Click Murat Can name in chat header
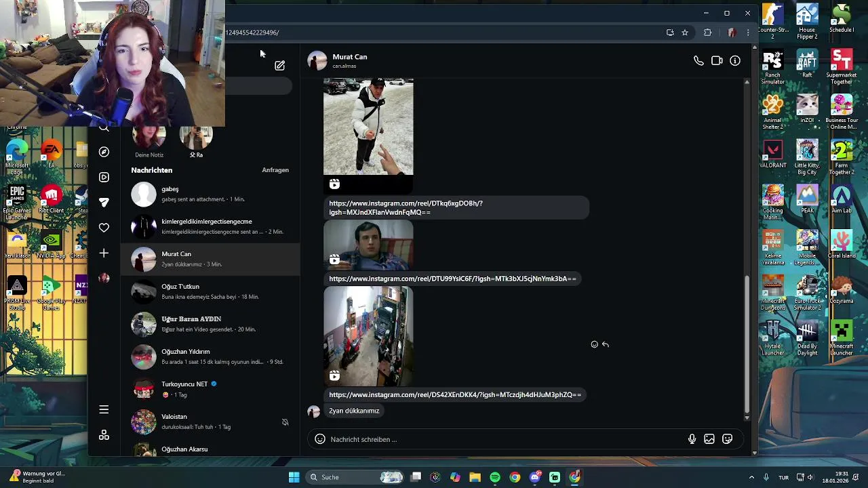868x488 pixels. (350, 57)
